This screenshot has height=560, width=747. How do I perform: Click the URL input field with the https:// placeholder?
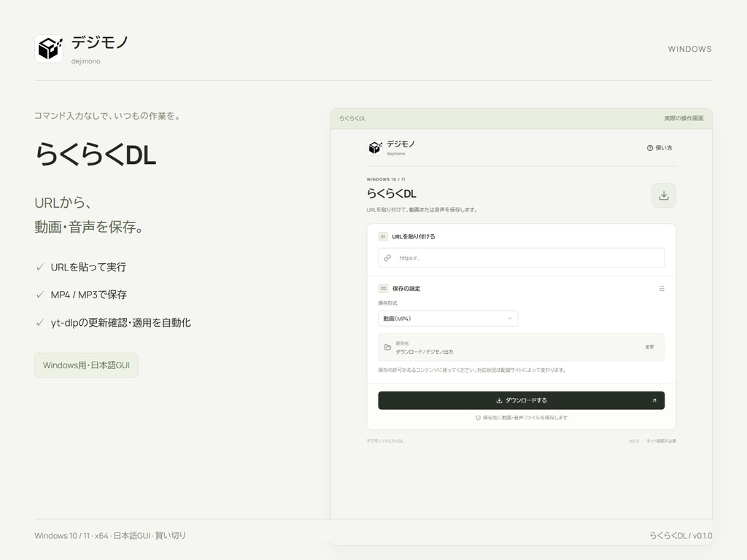pyautogui.click(x=521, y=257)
